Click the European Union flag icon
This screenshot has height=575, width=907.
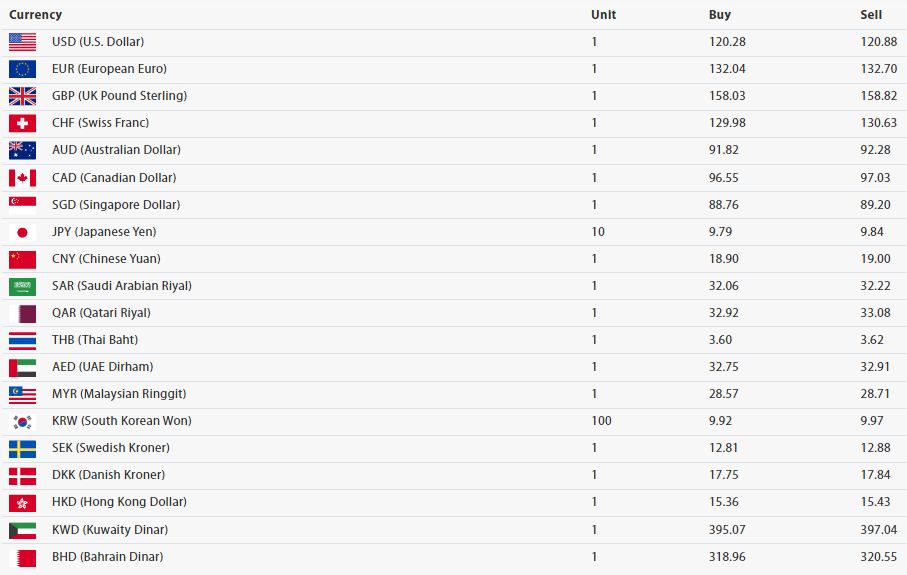[x=23, y=69]
